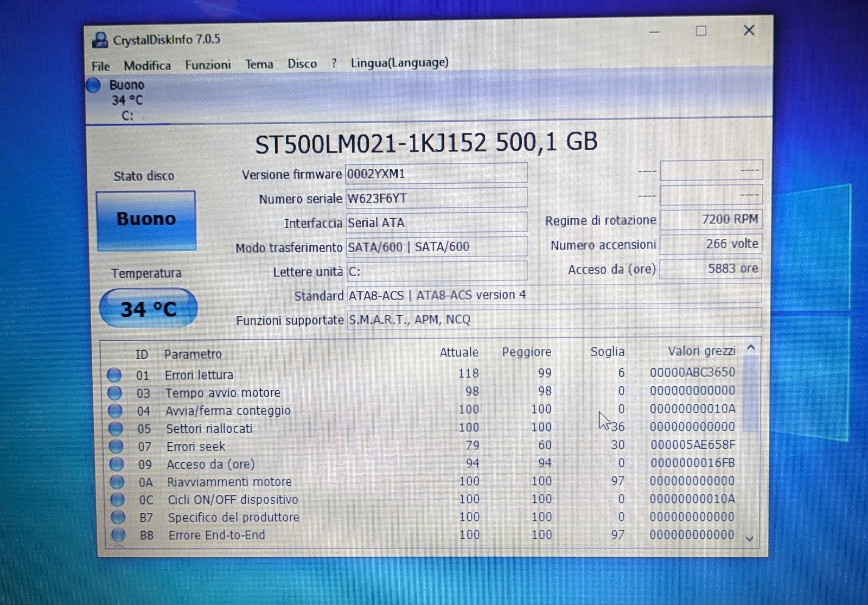Open the Funzioni menu
The image size is (868, 605).
[208, 65]
